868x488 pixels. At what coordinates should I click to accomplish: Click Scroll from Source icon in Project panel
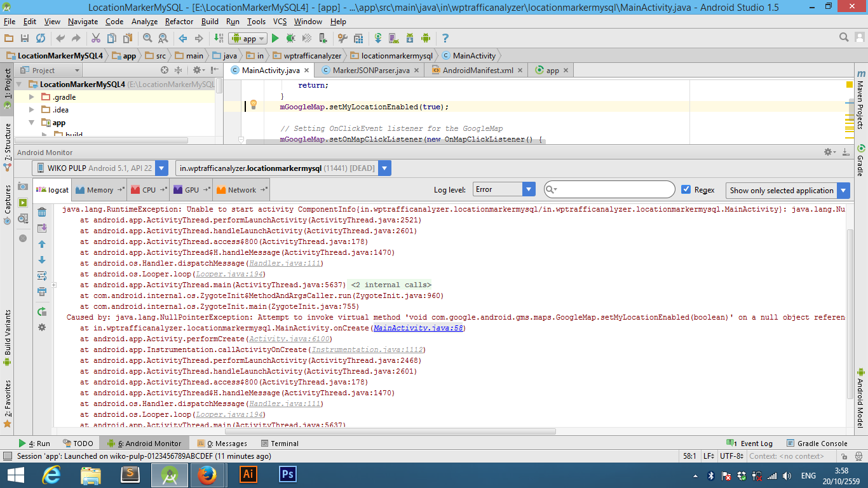pyautogui.click(x=165, y=70)
